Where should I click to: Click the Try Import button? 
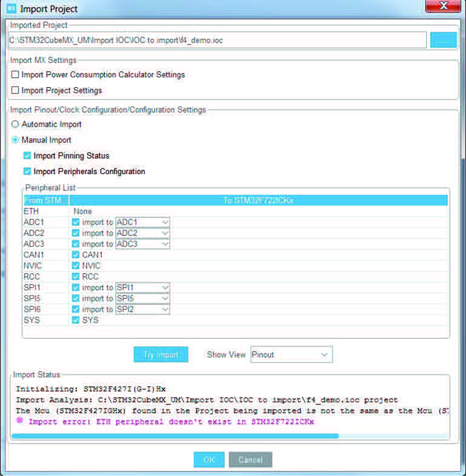tap(161, 354)
